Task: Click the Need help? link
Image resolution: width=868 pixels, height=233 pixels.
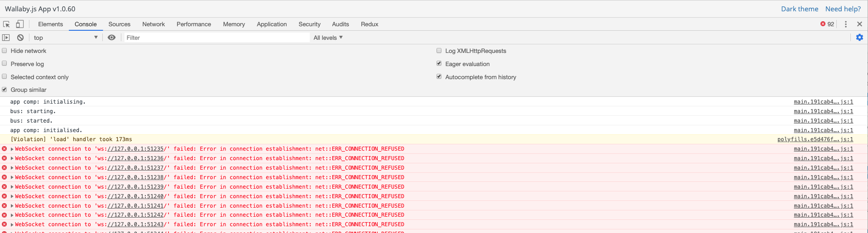Action: [843, 9]
